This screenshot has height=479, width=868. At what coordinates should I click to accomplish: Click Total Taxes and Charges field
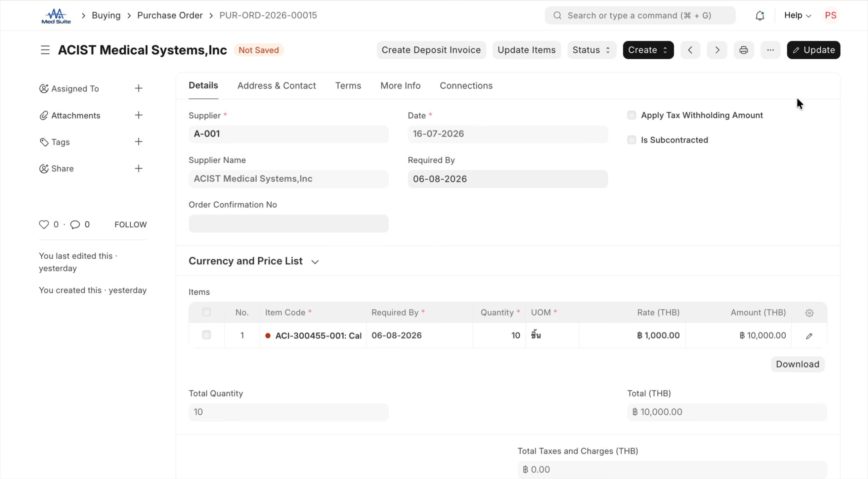coord(672,469)
